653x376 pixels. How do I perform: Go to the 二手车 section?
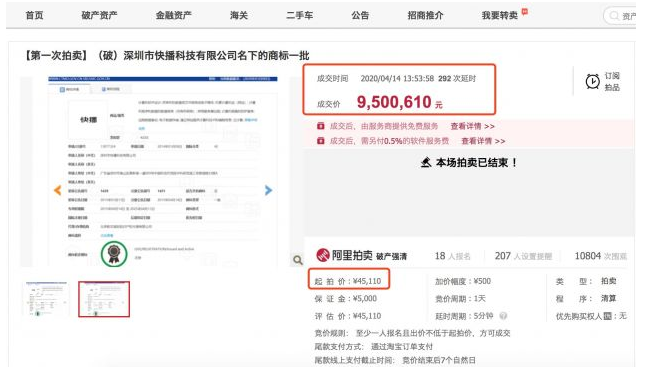tap(299, 15)
